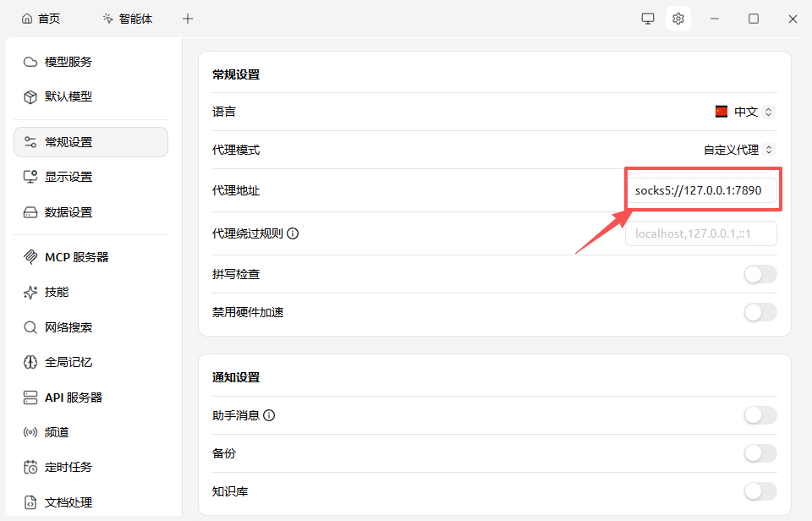
Task: Click the brain icon for 全局记忆
Action: tap(30, 362)
